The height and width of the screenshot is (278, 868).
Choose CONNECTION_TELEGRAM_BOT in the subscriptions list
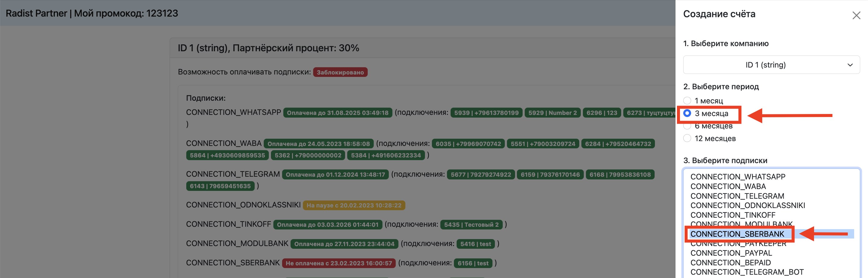(747, 272)
